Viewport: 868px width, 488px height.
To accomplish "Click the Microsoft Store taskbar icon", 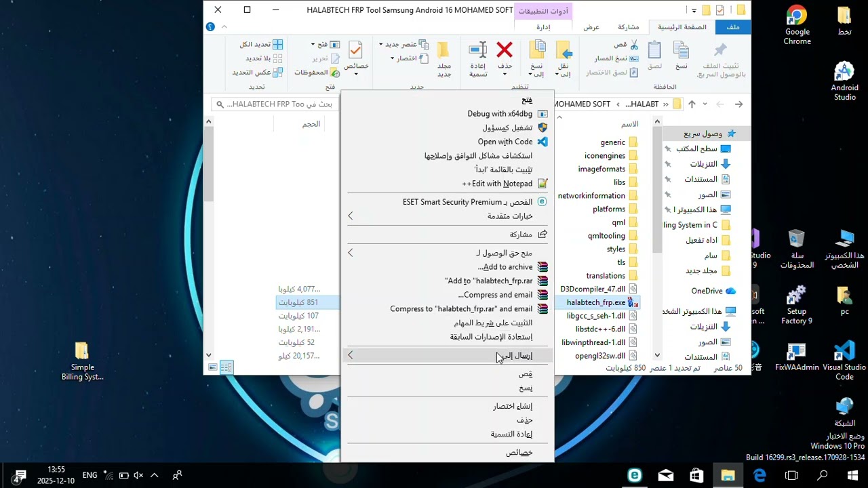I will coord(696,475).
